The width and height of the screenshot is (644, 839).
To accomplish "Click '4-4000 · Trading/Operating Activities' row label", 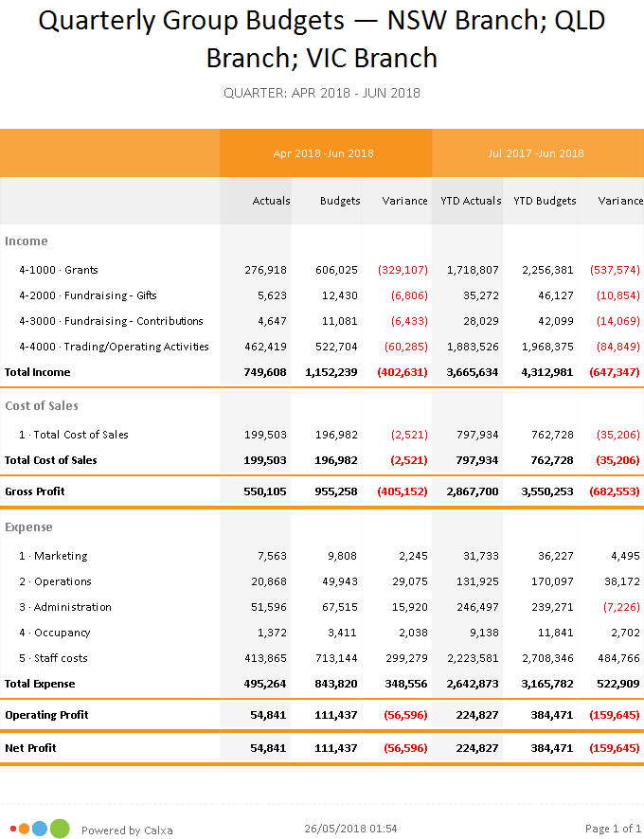I will coord(114,347).
